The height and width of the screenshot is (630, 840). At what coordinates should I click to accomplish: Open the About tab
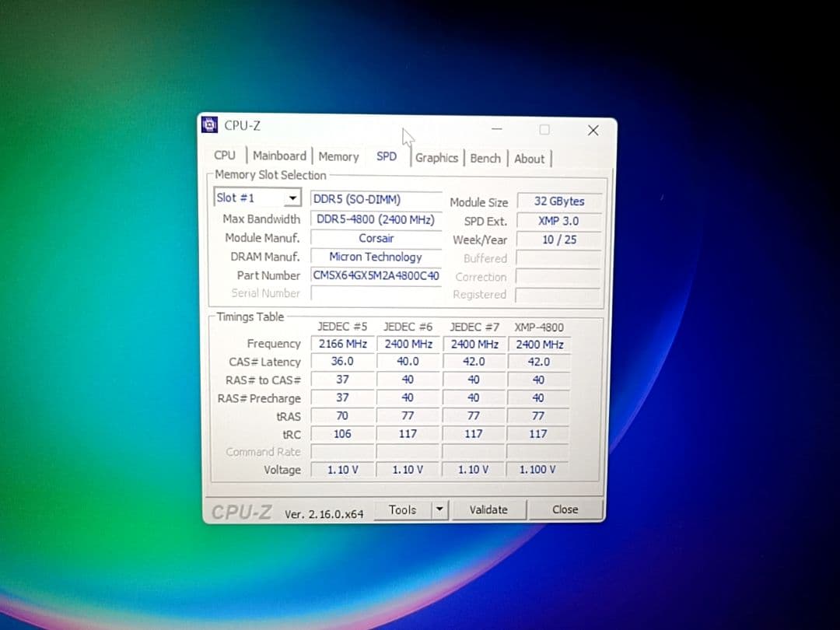[530, 159]
